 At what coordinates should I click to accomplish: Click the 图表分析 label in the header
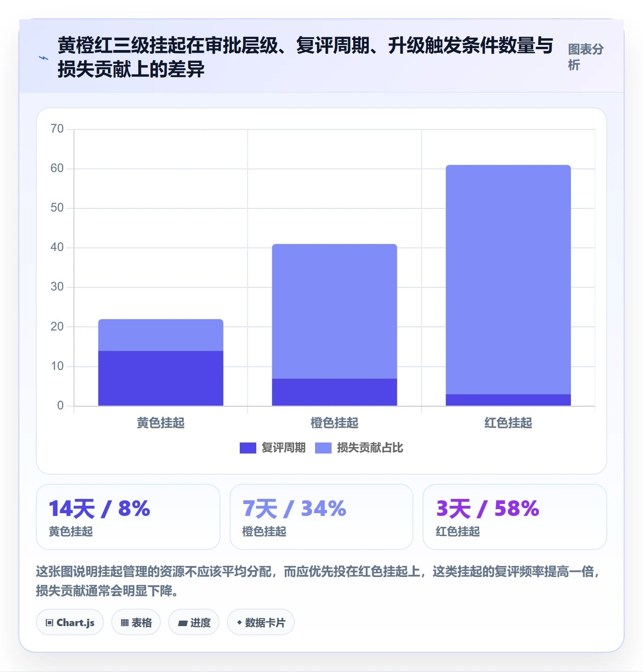(x=586, y=57)
